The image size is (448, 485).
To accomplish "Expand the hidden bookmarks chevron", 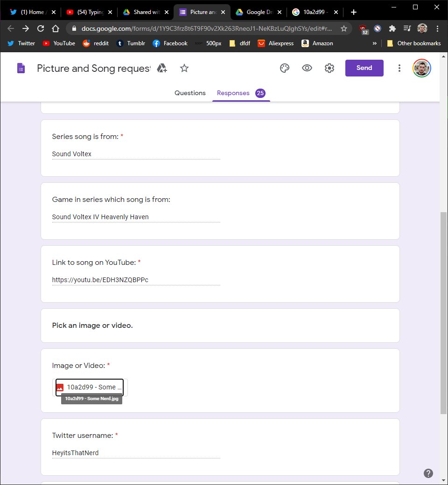I will [x=374, y=43].
